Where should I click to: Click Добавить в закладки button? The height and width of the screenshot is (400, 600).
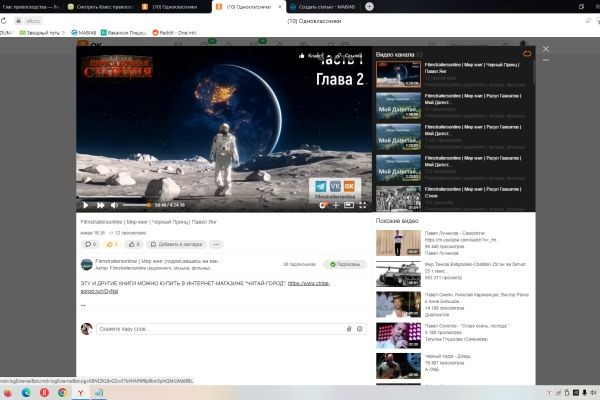click(176, 244)
